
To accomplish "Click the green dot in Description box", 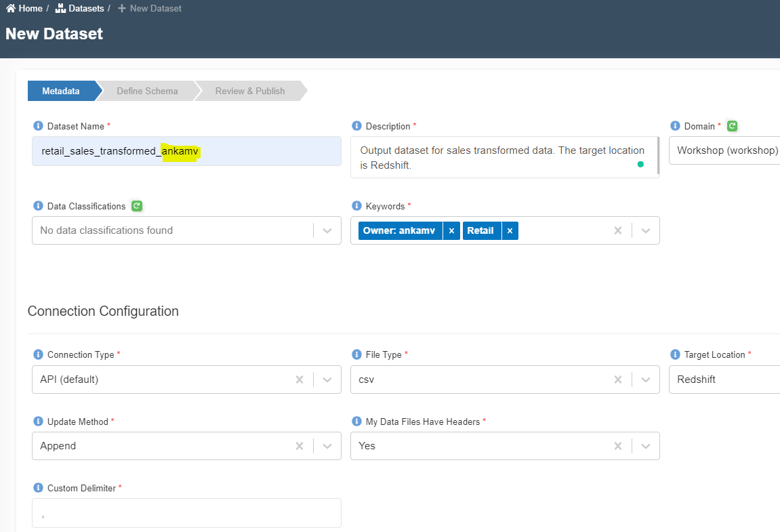I will [x=640, y=164].
